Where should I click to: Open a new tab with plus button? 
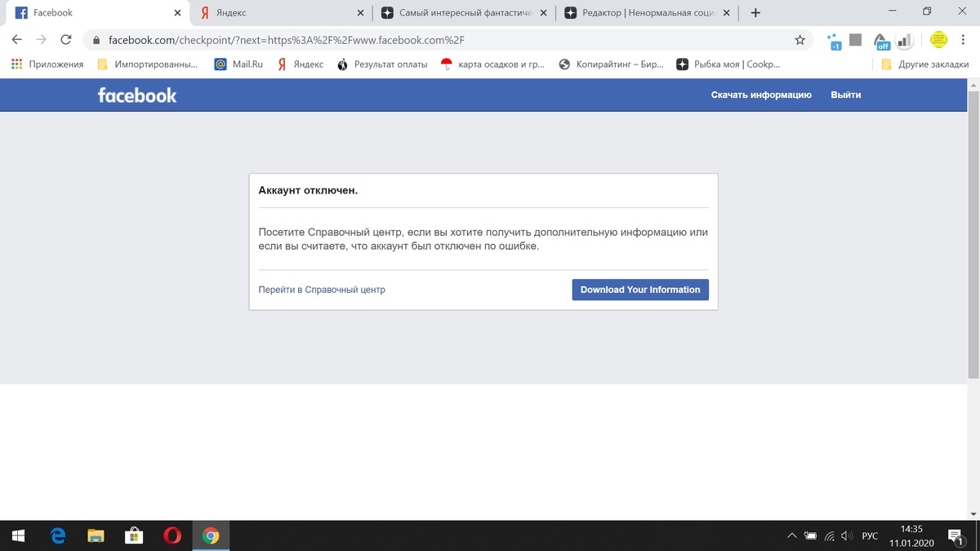click(755, 12)
